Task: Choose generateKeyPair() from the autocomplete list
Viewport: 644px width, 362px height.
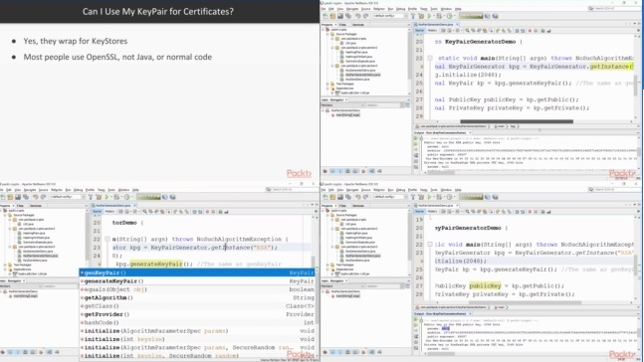Action: click(197, 281)
